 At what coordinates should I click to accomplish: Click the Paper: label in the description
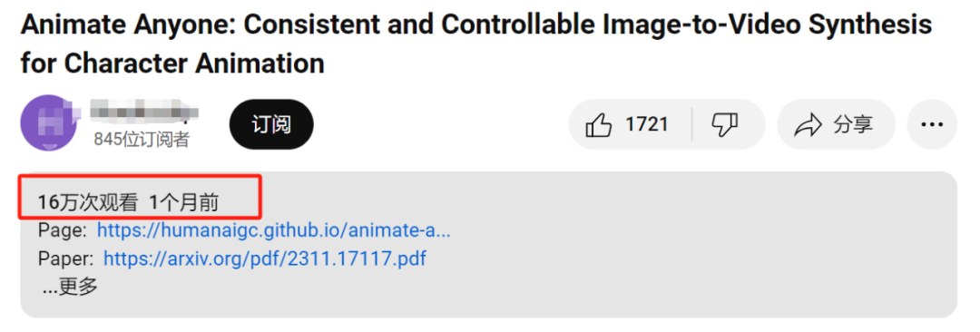pos(66,258)
